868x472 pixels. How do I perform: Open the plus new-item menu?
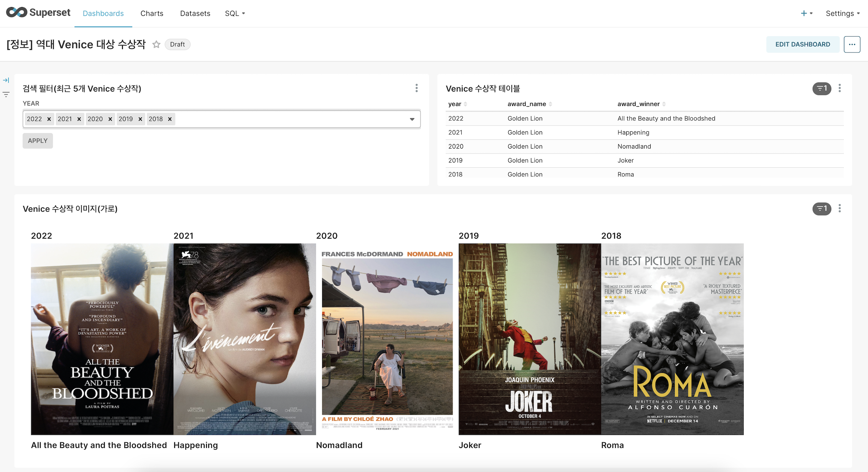[x=806, y=14]
